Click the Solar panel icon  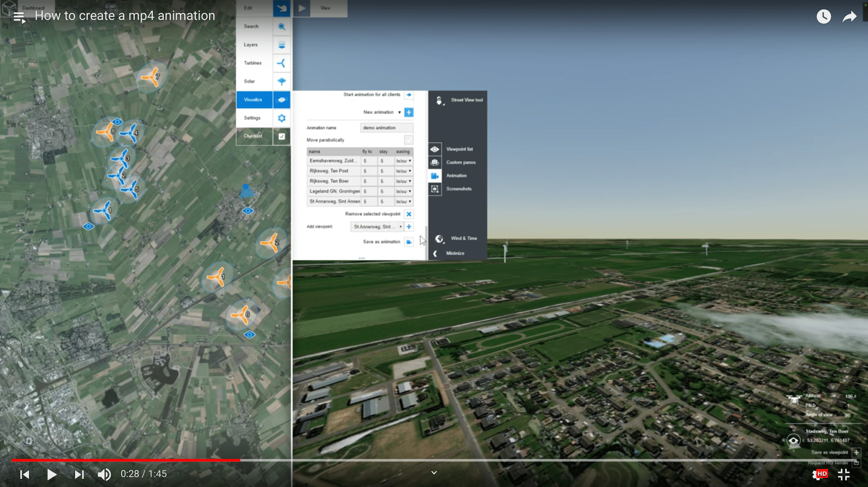(282, 81)
